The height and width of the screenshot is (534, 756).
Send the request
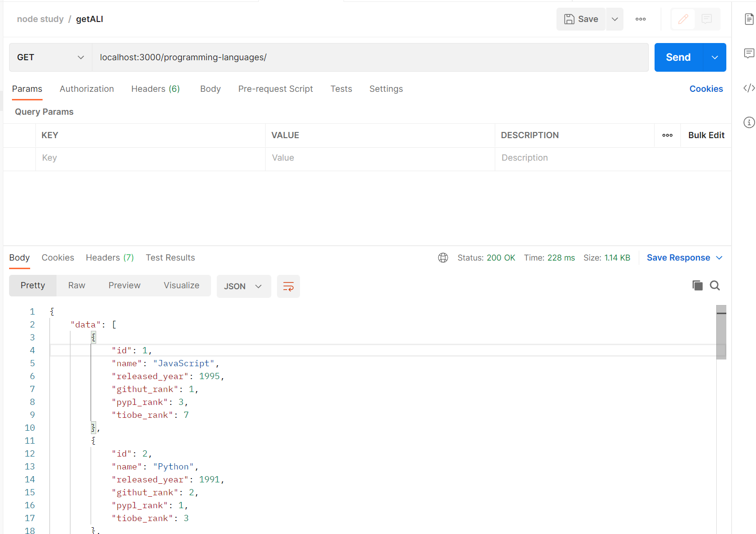(x=678, y=57)
